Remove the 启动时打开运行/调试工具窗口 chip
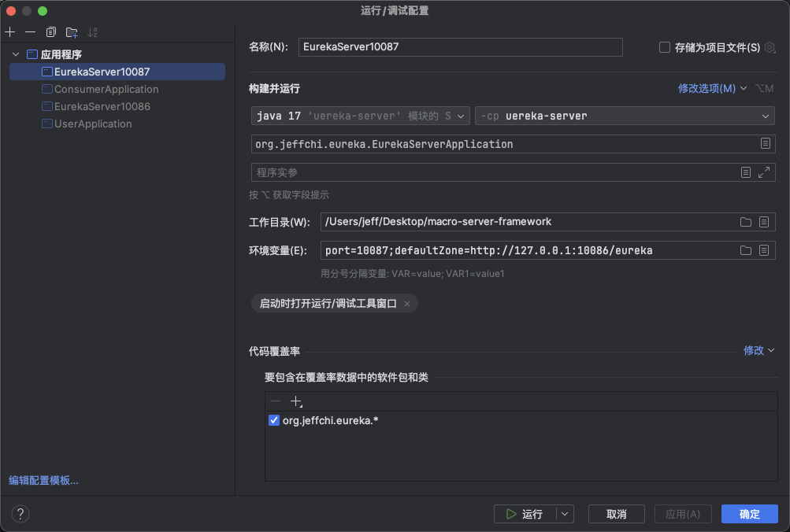The width and height of the screenshot is (790, 532). 407,304
